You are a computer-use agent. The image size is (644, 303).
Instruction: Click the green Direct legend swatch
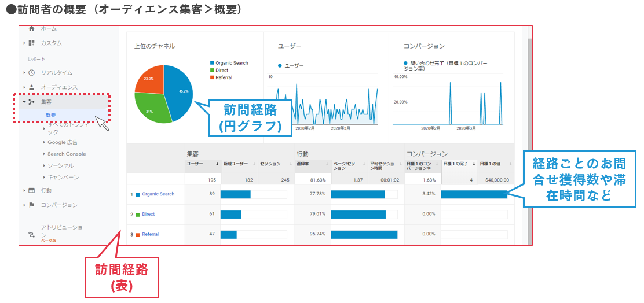click(x=212, y=70)
